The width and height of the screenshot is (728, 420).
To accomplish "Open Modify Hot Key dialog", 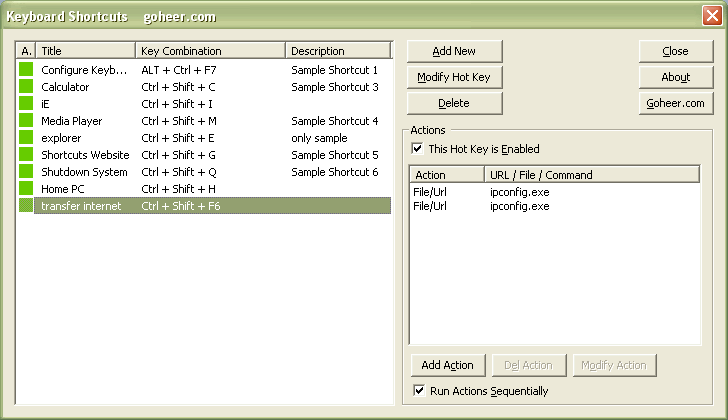I will (455, 77).
